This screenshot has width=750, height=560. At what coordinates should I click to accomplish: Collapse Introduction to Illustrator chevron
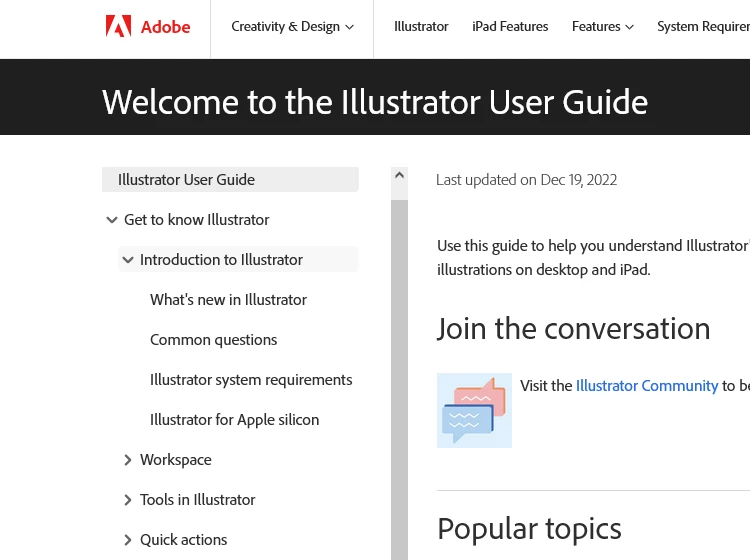(x=128, y=260)
